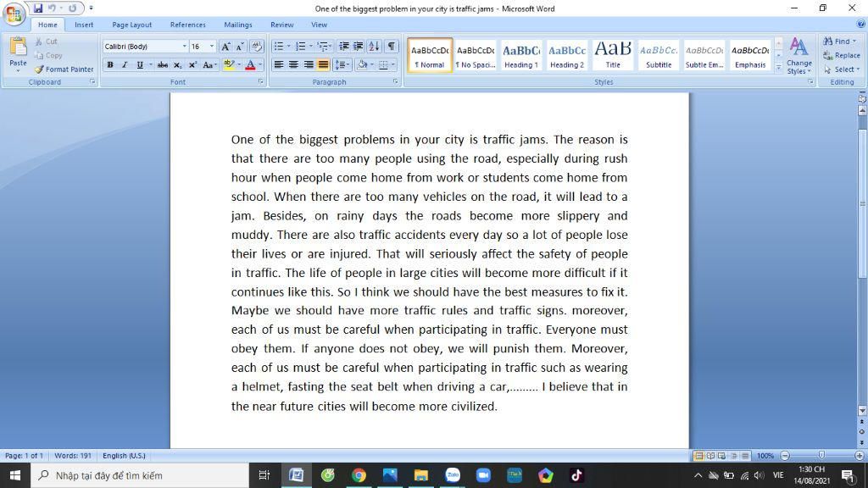Screen dimensions: 868x488
Task: Sort the selected text
Action: [374, 47]
